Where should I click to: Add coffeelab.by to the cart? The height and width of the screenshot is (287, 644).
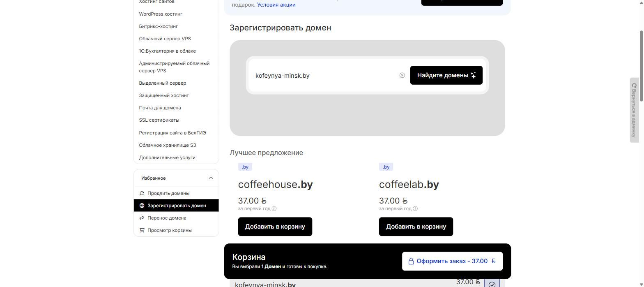tap(416, 227)
